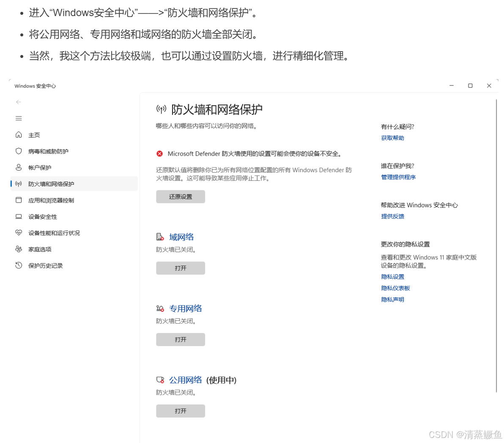Click 打开 button under 专用网络
The image size is (504, 443).
click(x=181, y=339)
